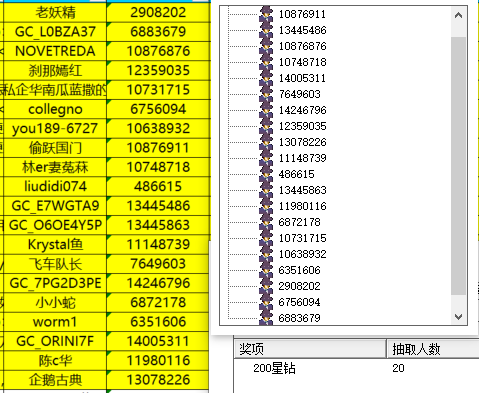This screenshot has height=393, width=479.
Task: Click the user icon beside 2908202 in list
Action: (x=266, y=286)
